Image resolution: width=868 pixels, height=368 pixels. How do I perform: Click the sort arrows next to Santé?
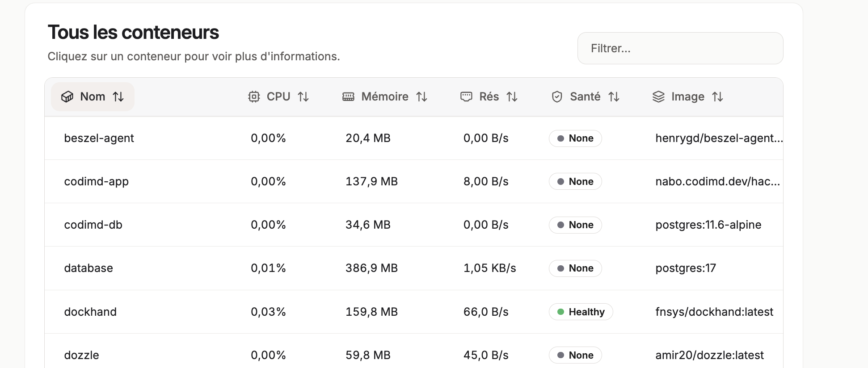click(x=614, y=96)
